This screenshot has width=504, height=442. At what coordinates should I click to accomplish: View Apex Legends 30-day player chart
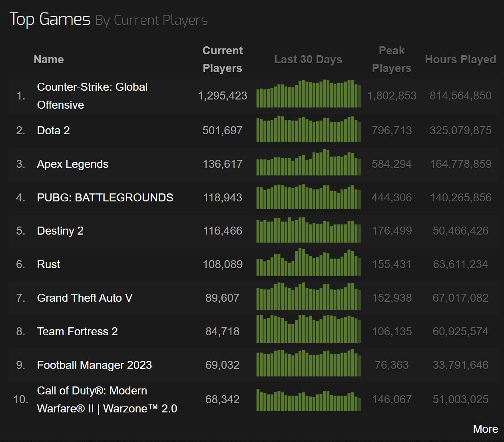pyautogui.click(x=309, y=162)
